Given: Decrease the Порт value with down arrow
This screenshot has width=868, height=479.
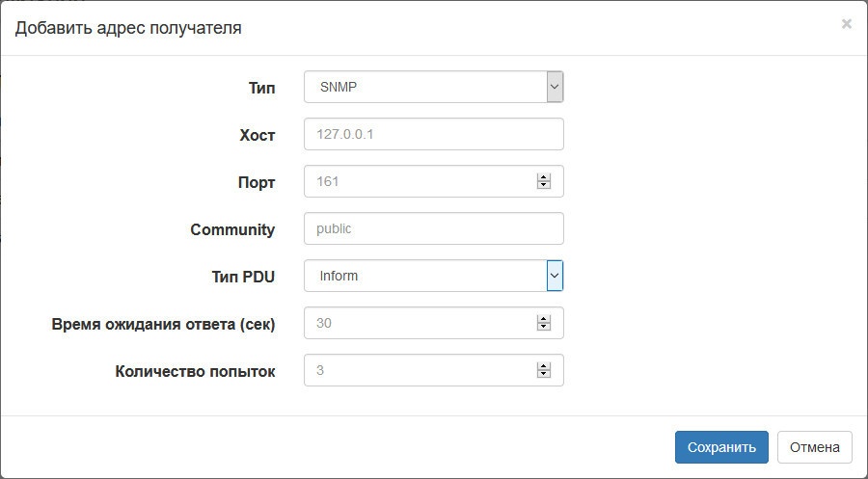Looking at the screenshot, I should coord(544,185).
